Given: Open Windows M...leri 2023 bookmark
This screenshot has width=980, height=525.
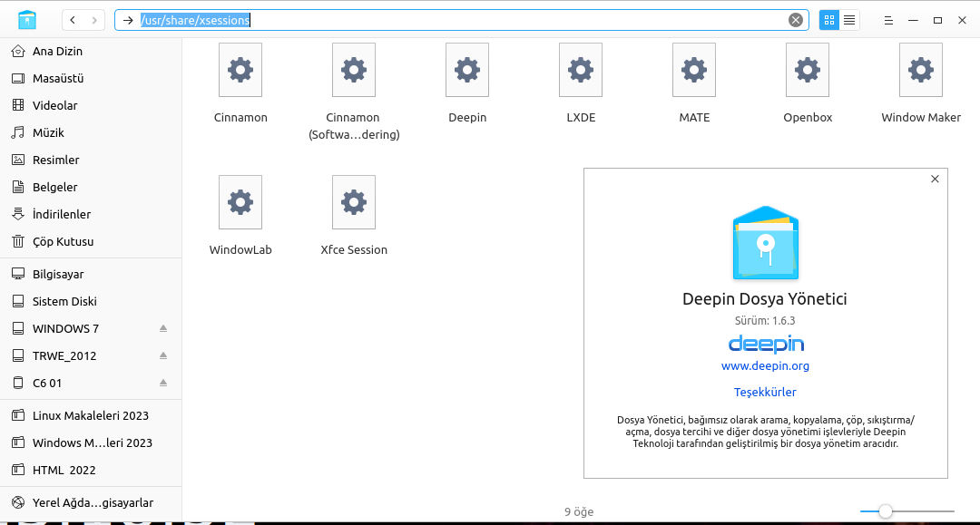Looking at the screenshot, I should coord(92,442).
